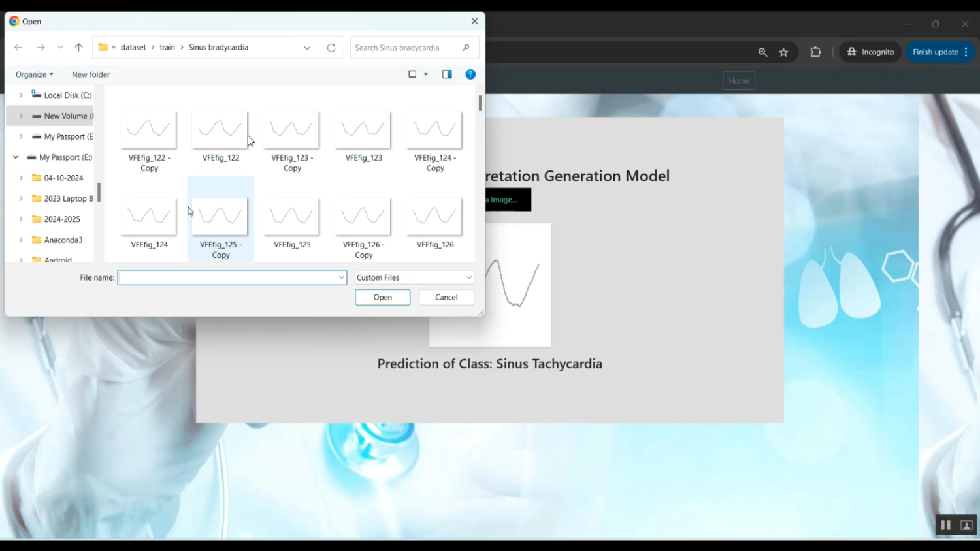The width and height of the screenshot is (980, 551).
Task: Go back with the dialog back arrow
Action: (18, 48)
